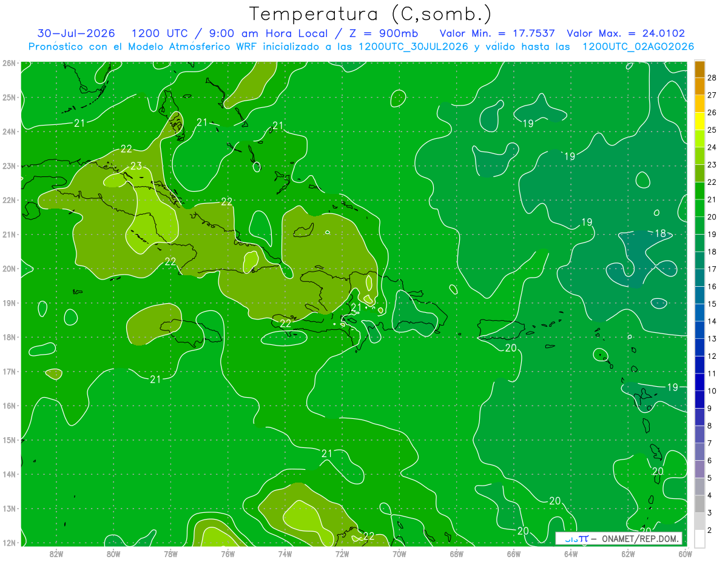
Task: Pick the deep blue swatch between 10 and 11
Action: tap(699, 382)
